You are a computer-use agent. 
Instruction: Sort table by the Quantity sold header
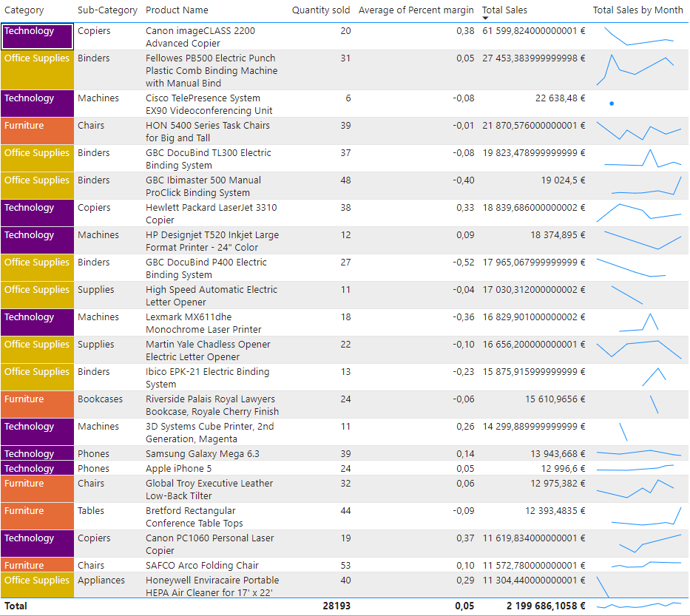click(321, 10)
